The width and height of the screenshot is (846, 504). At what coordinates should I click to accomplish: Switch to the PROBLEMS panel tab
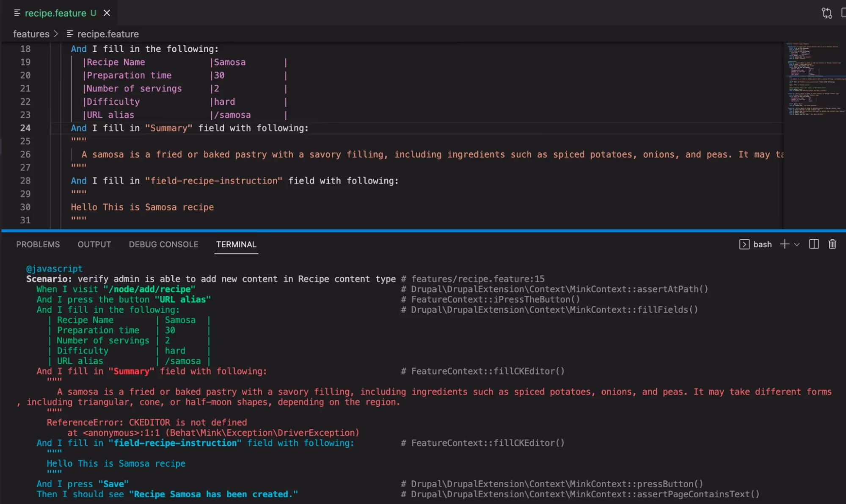coord(38,244)
